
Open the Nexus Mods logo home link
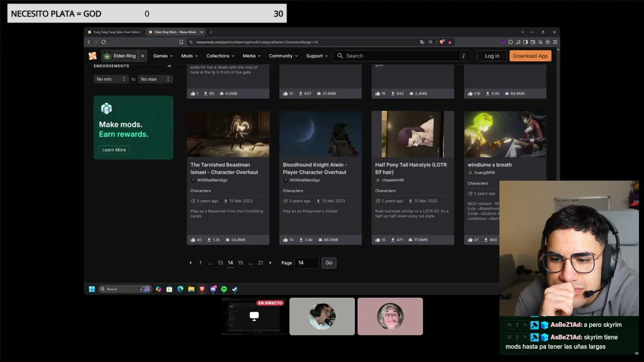pyautogui.click(x=93, y=56)
